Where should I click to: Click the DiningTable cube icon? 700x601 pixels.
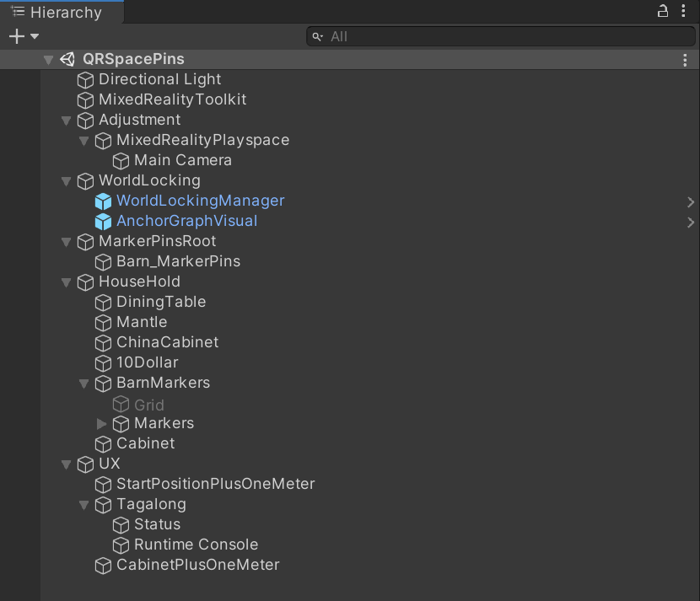[x=103, y=302]
